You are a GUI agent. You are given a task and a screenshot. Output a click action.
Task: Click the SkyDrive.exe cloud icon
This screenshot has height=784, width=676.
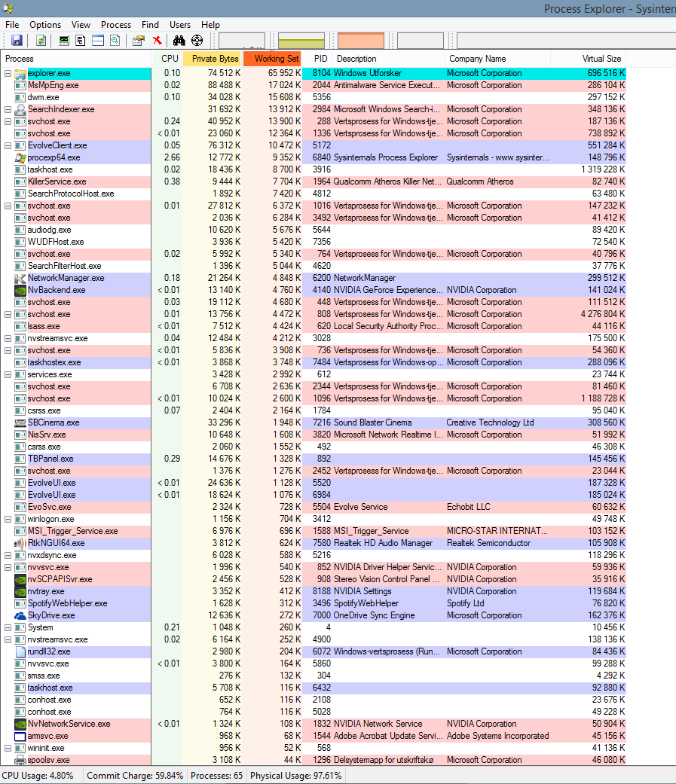(20, 615)
